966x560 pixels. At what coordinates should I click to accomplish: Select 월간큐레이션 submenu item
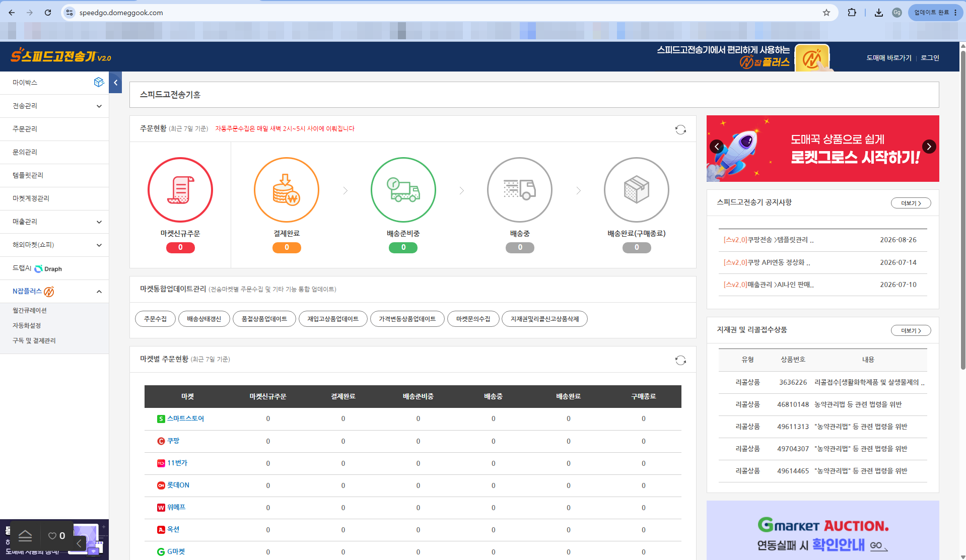[30, 310]
